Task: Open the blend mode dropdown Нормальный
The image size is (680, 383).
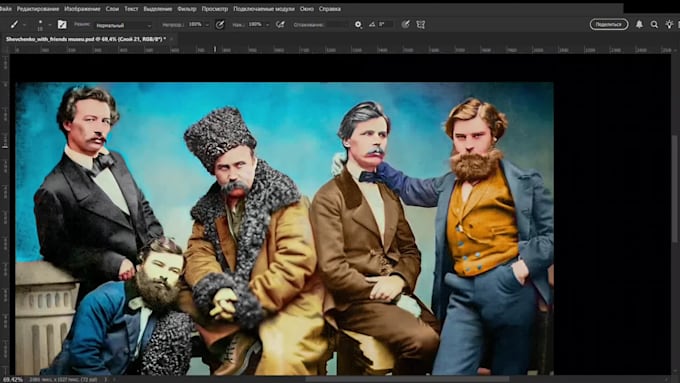Action: (124, 25)
